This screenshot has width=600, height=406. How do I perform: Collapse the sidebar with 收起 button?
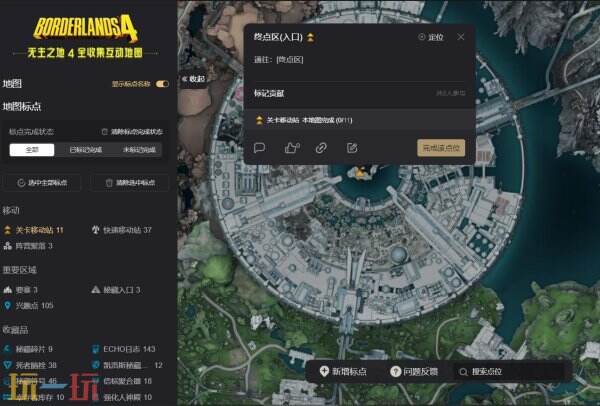click(x=194, y=79)
